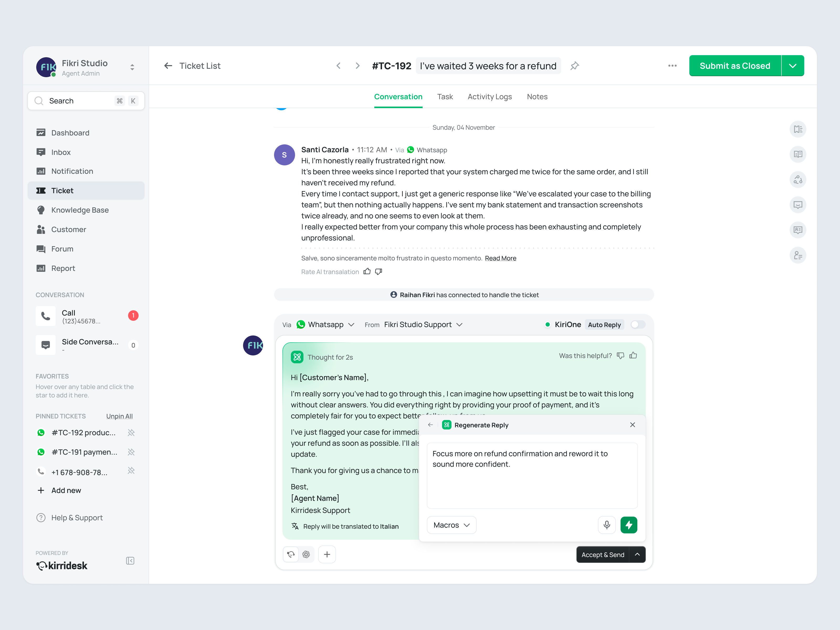This screenshot has width=840, height=630.
Task: Unpin the +1 678-908 phone entry
Action: tap(131, 470)
